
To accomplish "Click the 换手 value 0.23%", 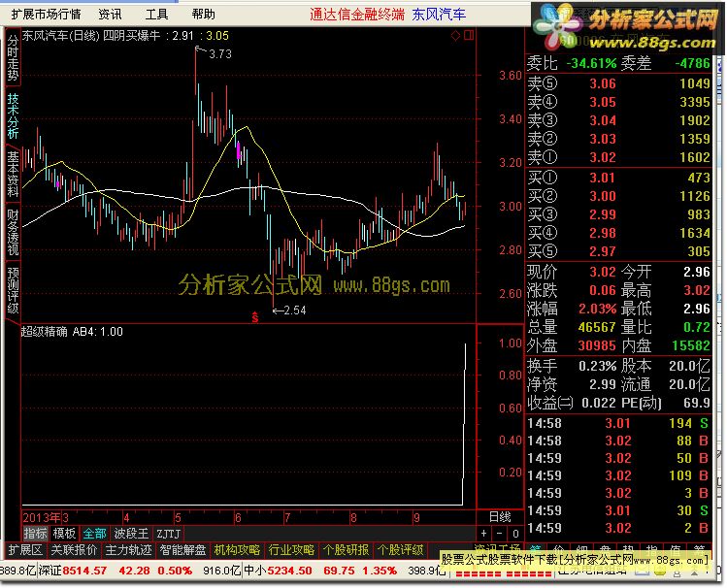I will [598, 366].
